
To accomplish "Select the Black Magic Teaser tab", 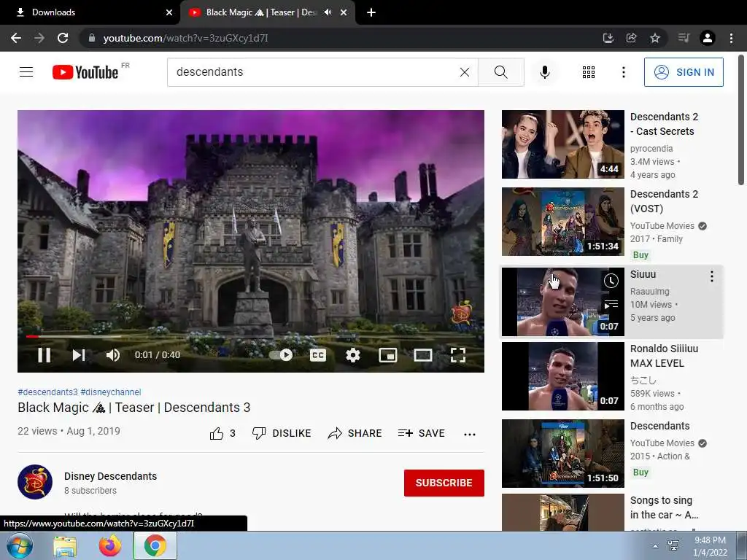I will point(260,12).
